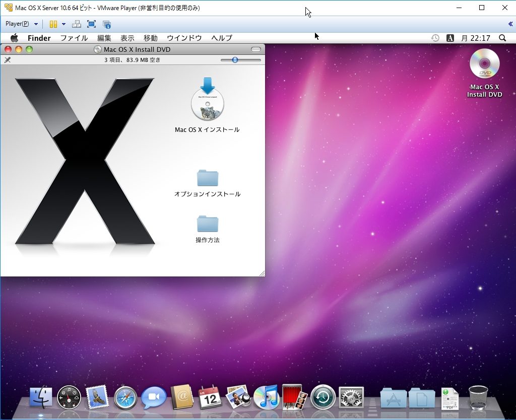Click '3 項目、83.9 MB 空き' status text

point(133,60)
